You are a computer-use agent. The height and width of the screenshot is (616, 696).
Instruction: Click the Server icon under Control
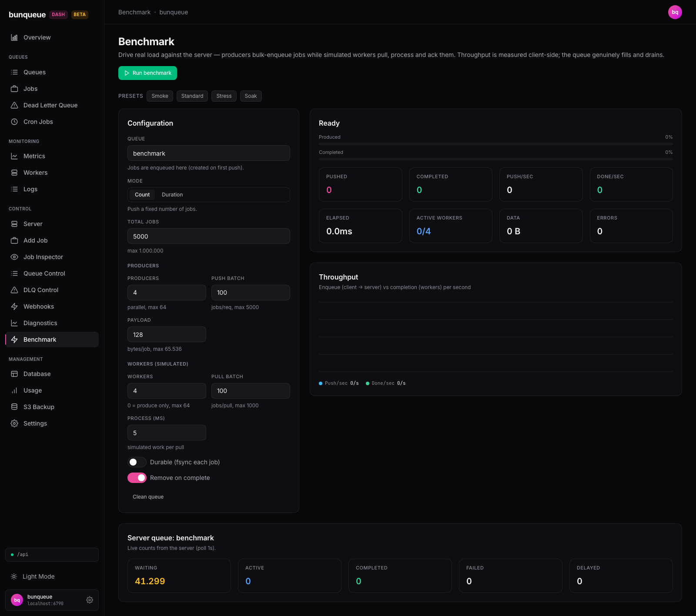pyautogui.click(x=14, y=224)
